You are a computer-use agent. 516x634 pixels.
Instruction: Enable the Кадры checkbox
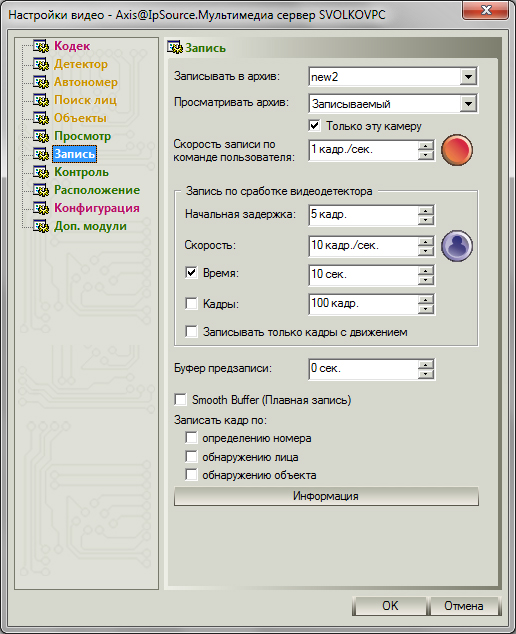[191, 303]
